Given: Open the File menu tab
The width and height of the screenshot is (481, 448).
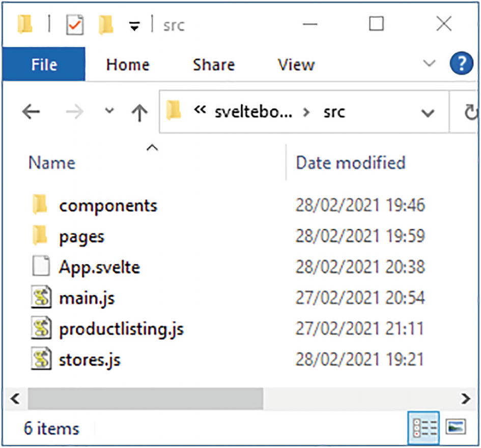Looking at the screenshot, I should point(44,65).
